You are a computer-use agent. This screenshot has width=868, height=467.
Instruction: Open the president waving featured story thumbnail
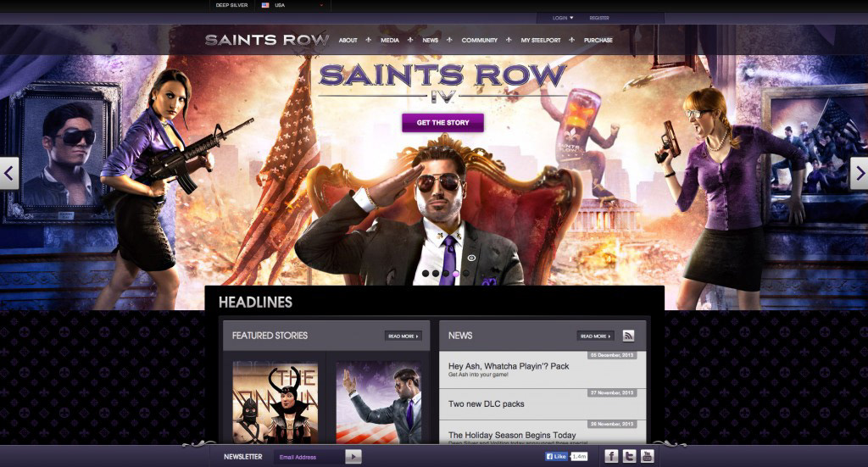click(379, 403)
